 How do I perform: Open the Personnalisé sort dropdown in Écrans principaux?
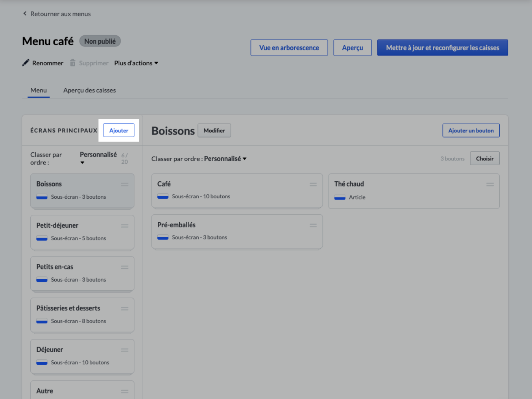coord(98,158)
